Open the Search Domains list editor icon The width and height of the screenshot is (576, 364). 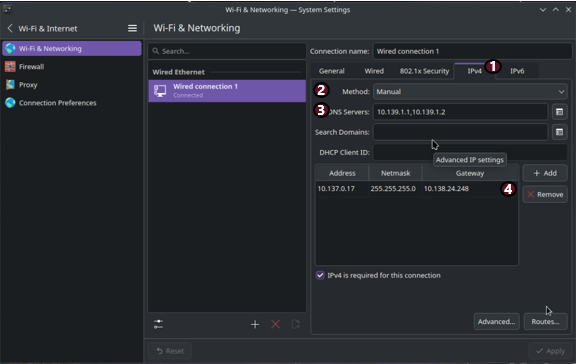559,132
